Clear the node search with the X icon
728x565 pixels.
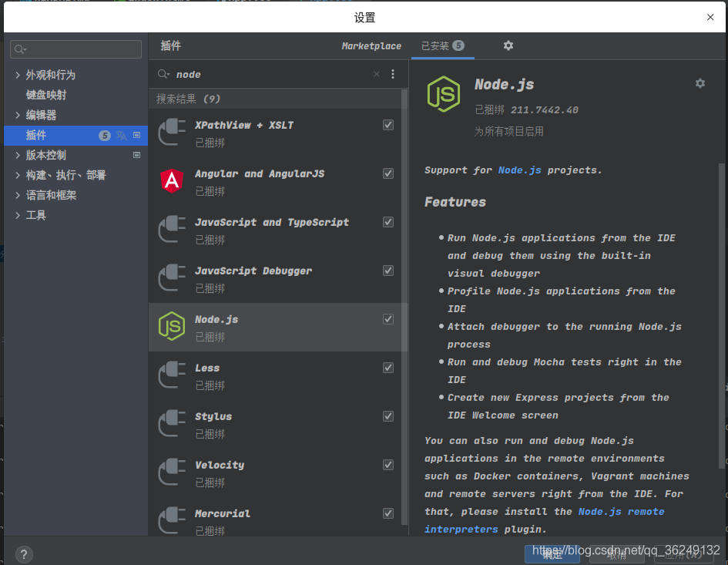click(x=376, y=74)
